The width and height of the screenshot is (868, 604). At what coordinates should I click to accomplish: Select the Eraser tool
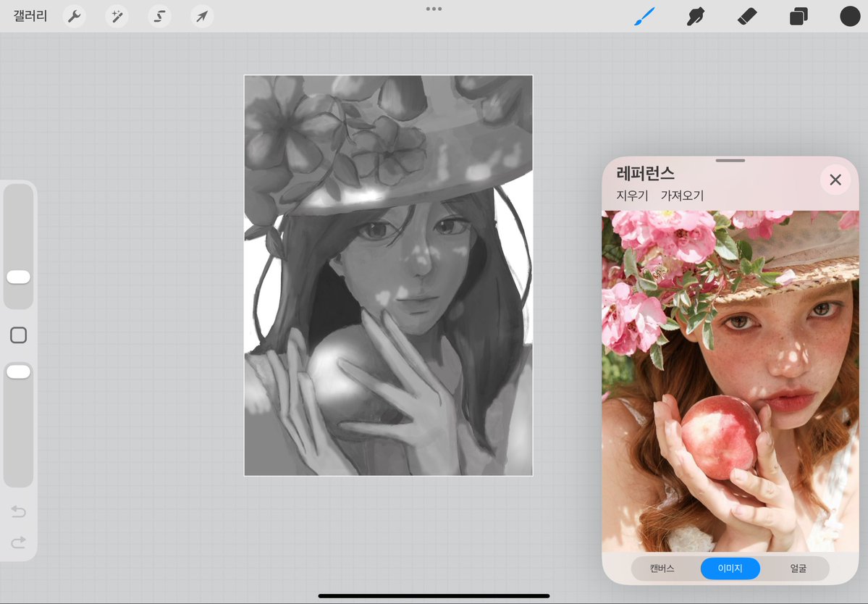747,16
